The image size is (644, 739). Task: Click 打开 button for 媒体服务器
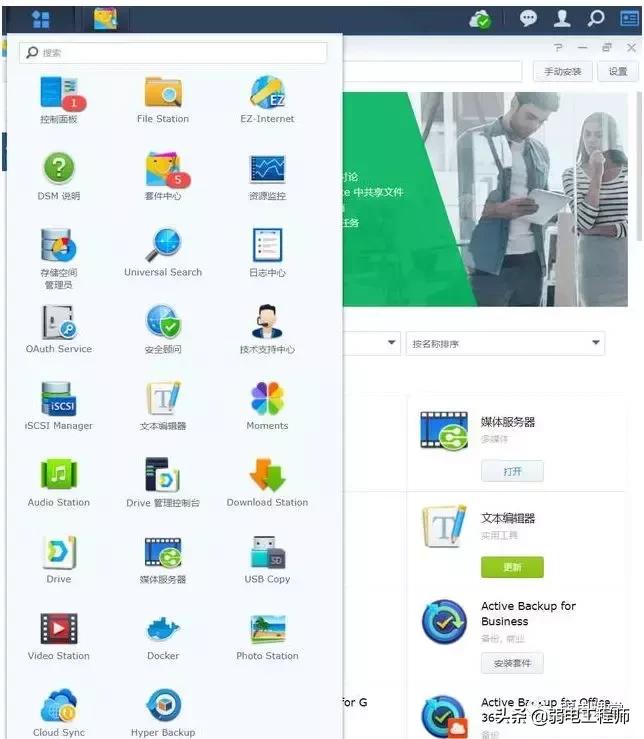pos(512,471)
